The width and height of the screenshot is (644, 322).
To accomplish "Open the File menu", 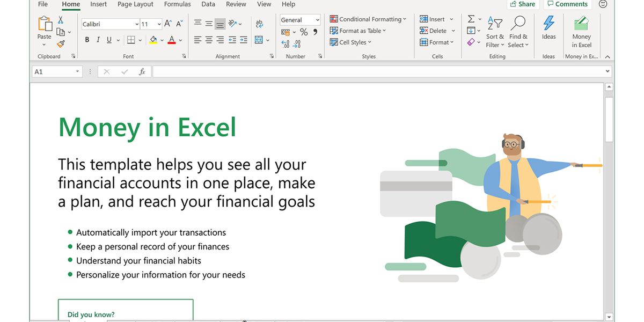I will [43, 4].
